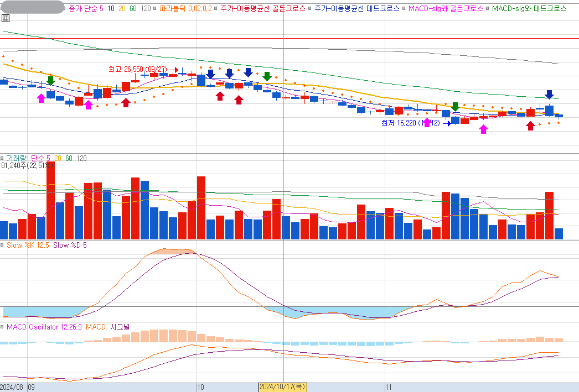
Task: Open the data table grid icon
Action: click(x=6, y=18)
